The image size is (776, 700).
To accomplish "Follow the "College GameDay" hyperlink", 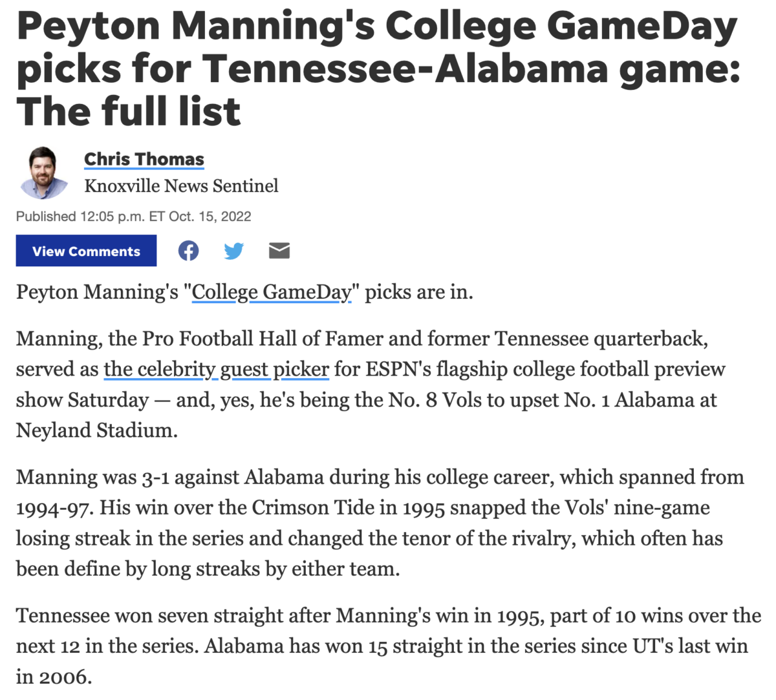I will (272, 292).
